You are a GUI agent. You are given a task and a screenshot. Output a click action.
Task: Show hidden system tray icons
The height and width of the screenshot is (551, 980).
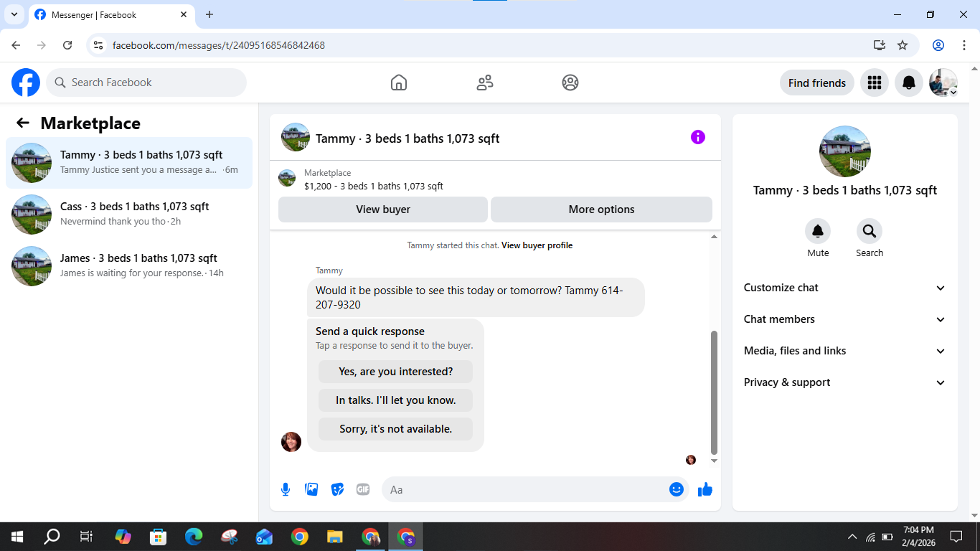point(852,537)
